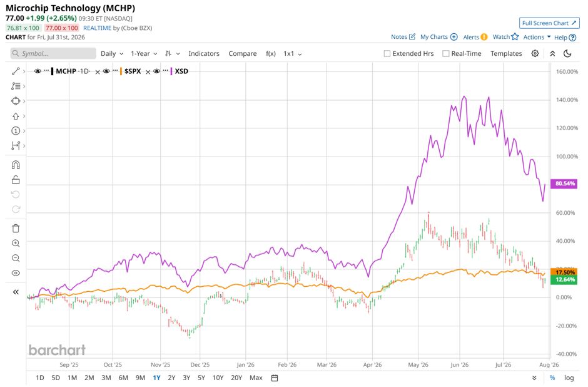Delete drawings with the trash icon
The height and width of the screenshot is (387, 588).
[16, 228]
